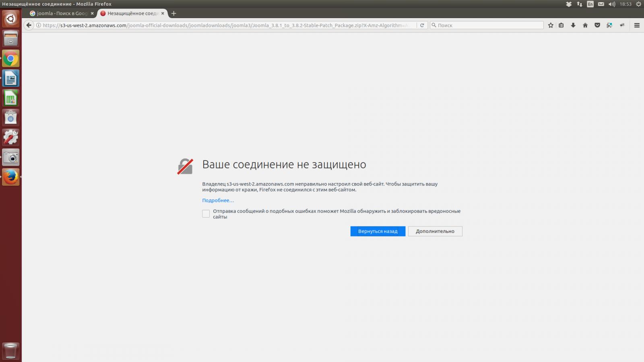
Task: Open the Ubuntu Dash launcher icon
Action: coord(11,19)
